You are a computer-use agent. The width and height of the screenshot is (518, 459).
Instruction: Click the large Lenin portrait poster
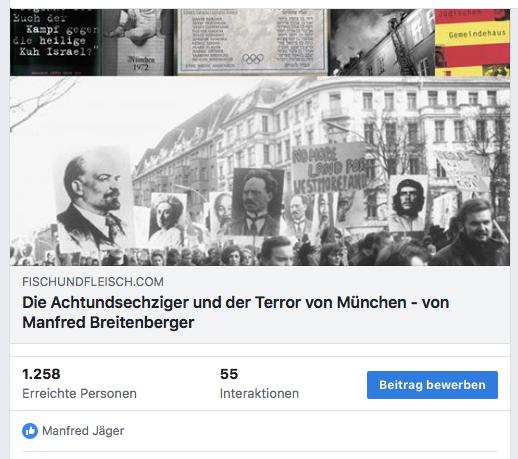coord(95,200)
